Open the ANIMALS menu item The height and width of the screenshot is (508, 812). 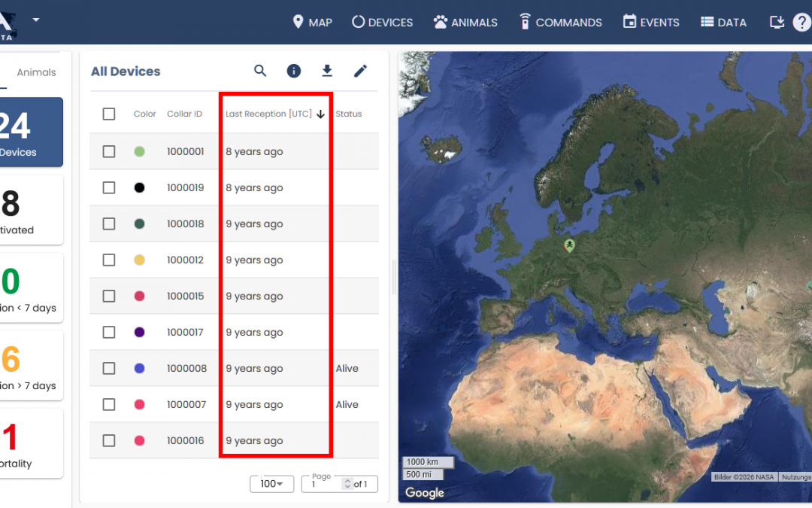(465, 22)
